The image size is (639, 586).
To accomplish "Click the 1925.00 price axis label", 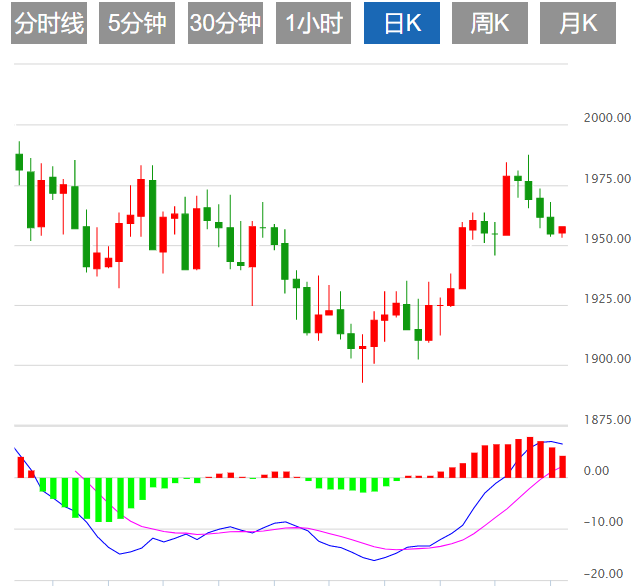I will (x=607, y=299).
